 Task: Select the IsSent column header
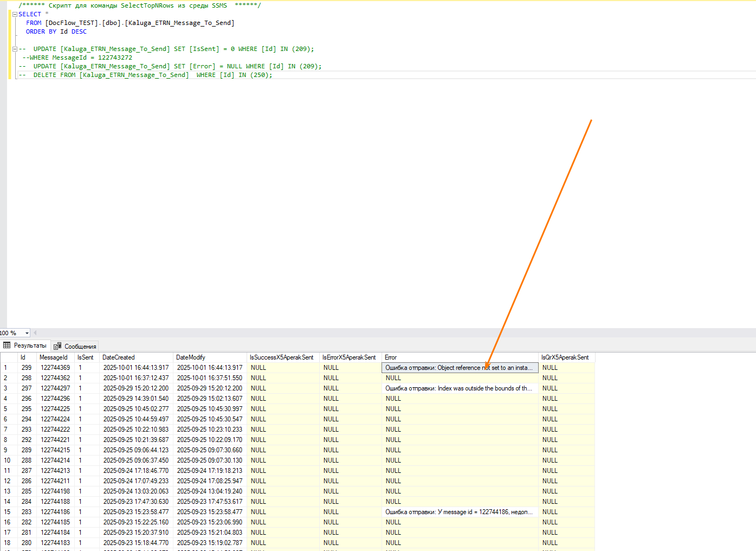[x=87, y=357]
